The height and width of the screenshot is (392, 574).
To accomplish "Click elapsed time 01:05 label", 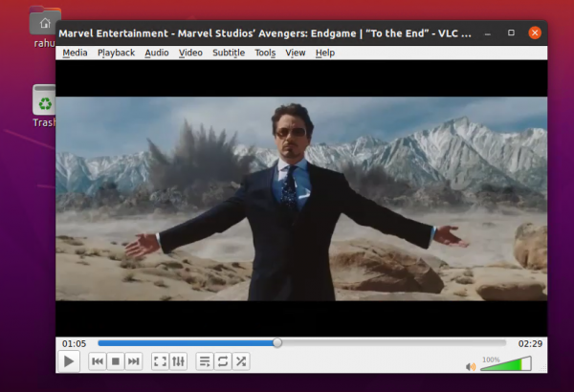I will (x=74, y=343).
